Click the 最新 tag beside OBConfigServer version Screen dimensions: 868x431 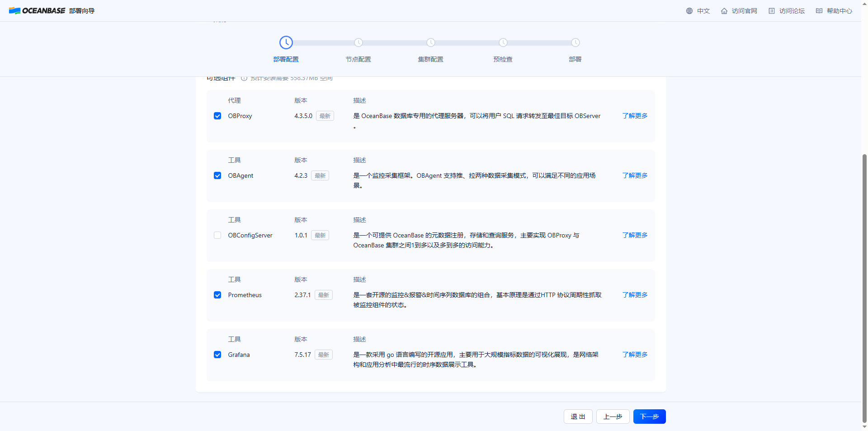pos(320,235)
